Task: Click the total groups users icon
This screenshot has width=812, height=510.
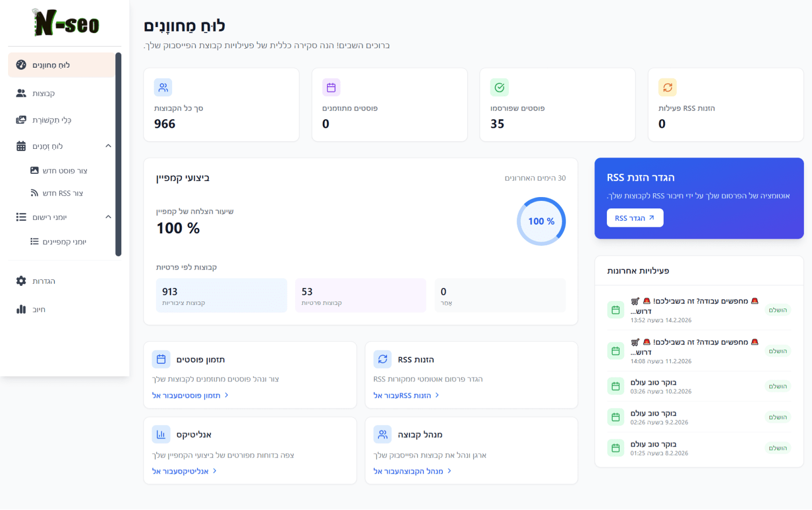Action: [x=163, y=87]
